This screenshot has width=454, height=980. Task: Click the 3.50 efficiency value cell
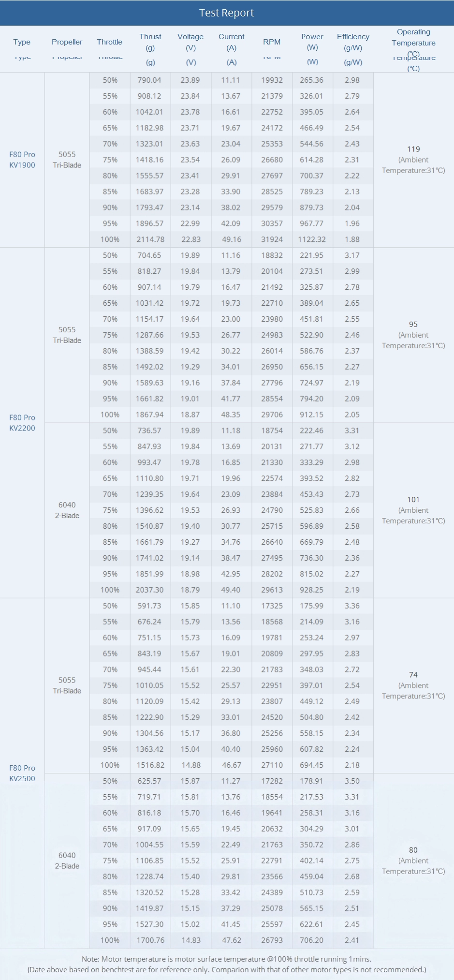pos(352,781)
